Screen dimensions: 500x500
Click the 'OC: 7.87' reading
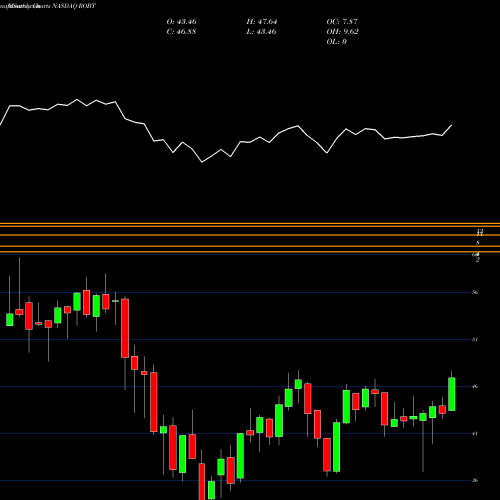pos(342,22)
